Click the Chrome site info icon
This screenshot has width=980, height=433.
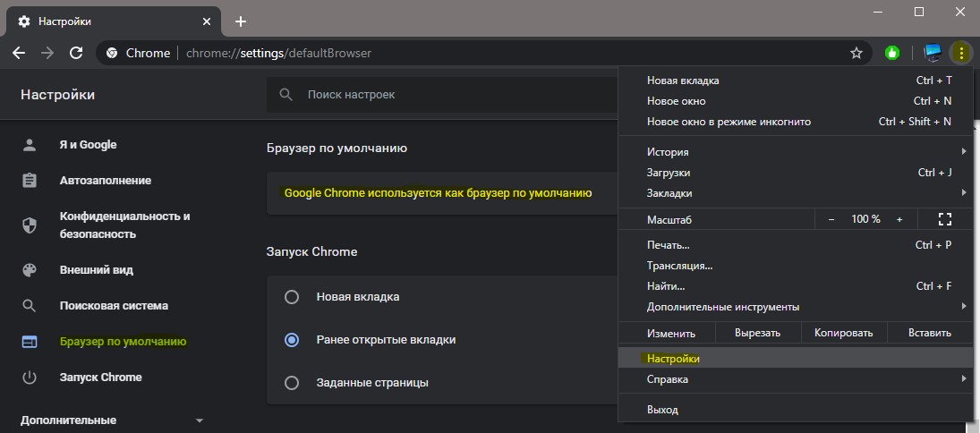(112, 53)
